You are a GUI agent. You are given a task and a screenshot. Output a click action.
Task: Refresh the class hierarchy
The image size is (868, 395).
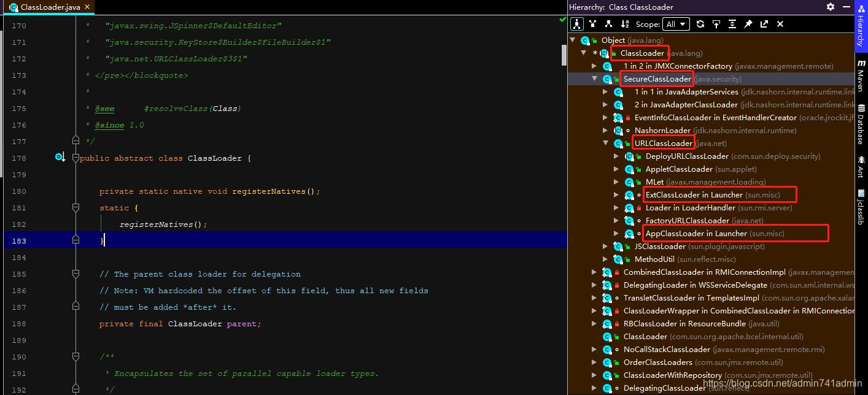pos(700,24)
